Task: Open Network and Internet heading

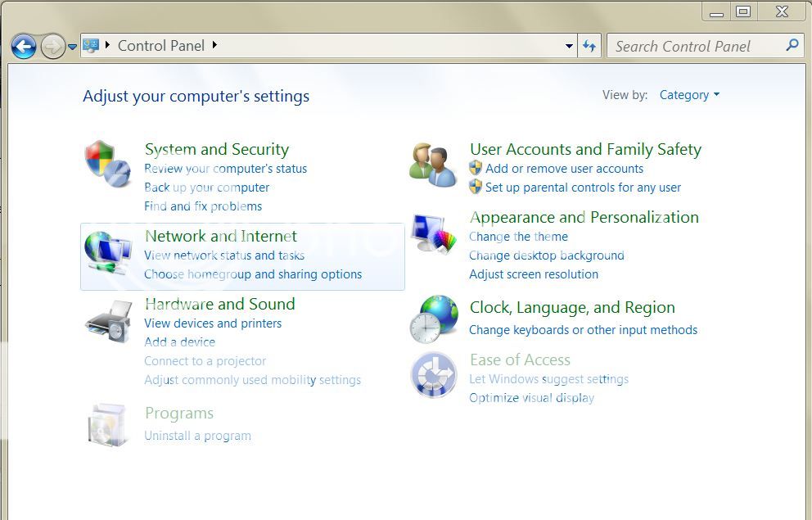Action: (x=221, y=236)
